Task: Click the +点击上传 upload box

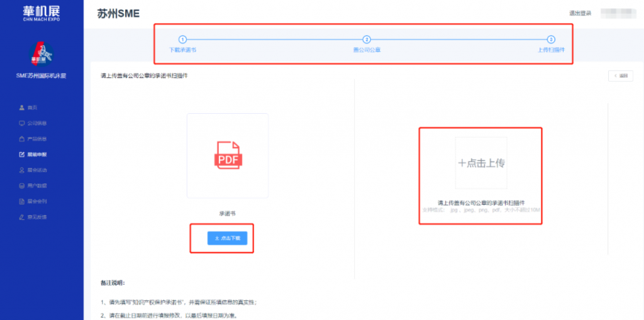Action: pyautogui.click(x=481, y=163)
